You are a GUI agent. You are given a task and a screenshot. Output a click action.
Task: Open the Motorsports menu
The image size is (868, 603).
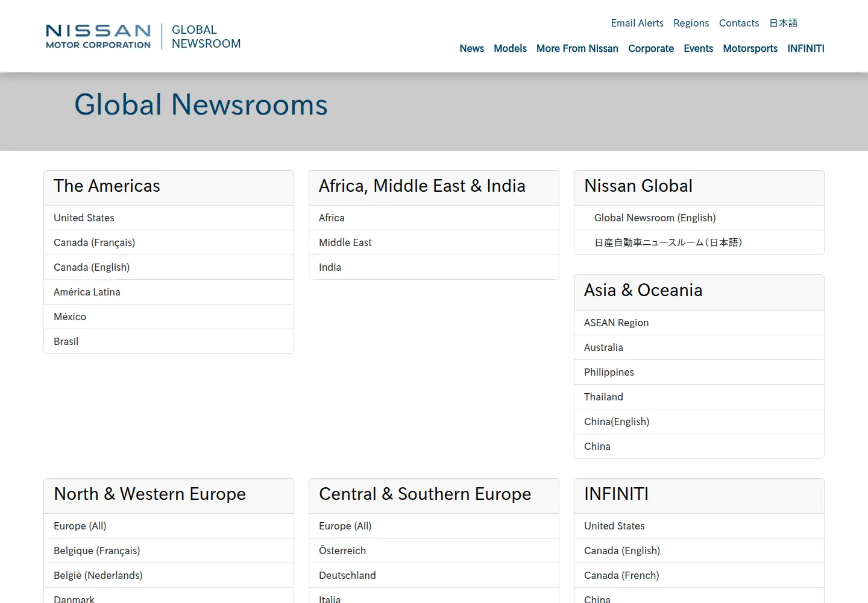click(x=750, y=48)
